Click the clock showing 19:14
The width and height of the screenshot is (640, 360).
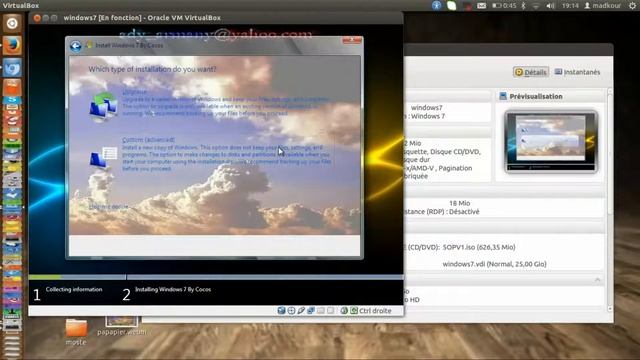tap(570, 5)
